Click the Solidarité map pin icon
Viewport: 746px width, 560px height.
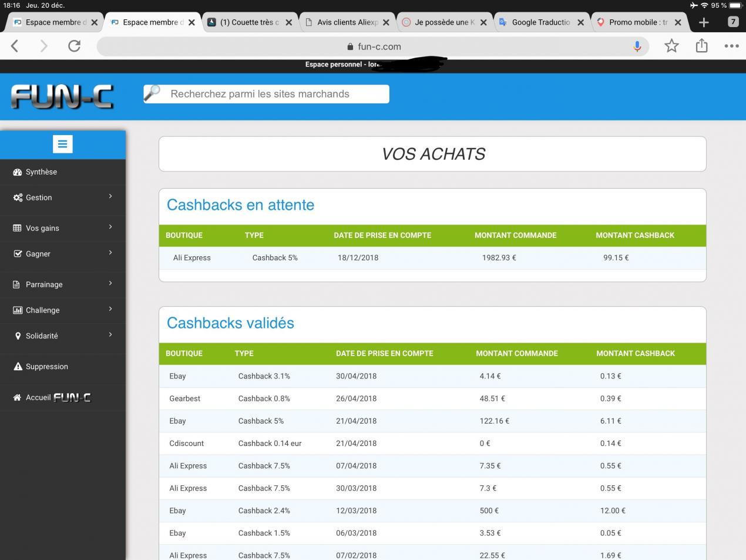coord(18,336)
